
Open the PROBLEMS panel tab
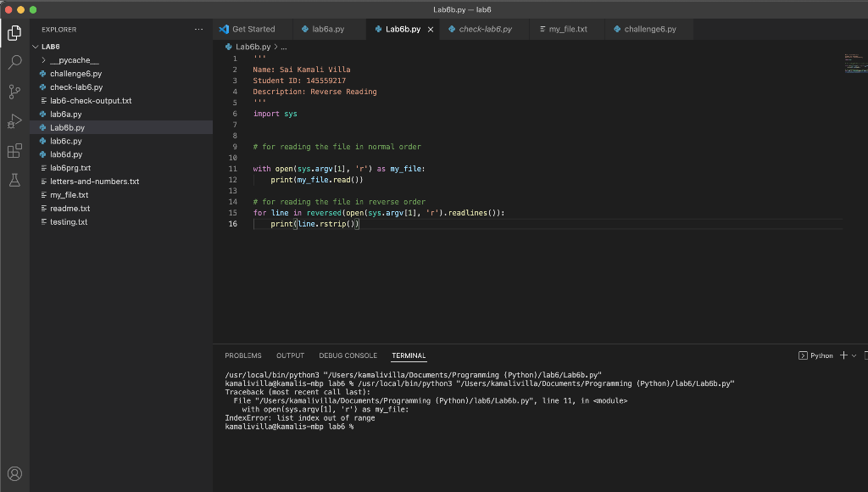pyautogui.click(x=243, y=355)
